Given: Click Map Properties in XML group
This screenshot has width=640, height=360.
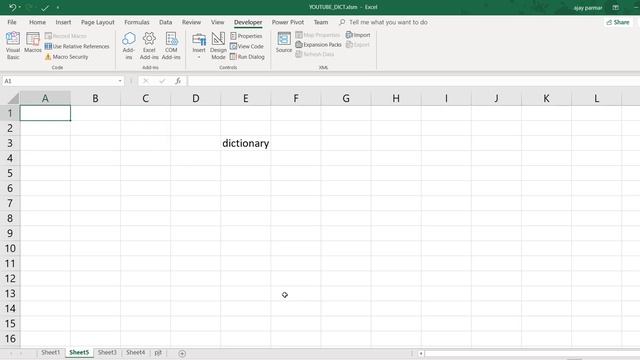Looking at the screenshot, I should pos(318,35).
